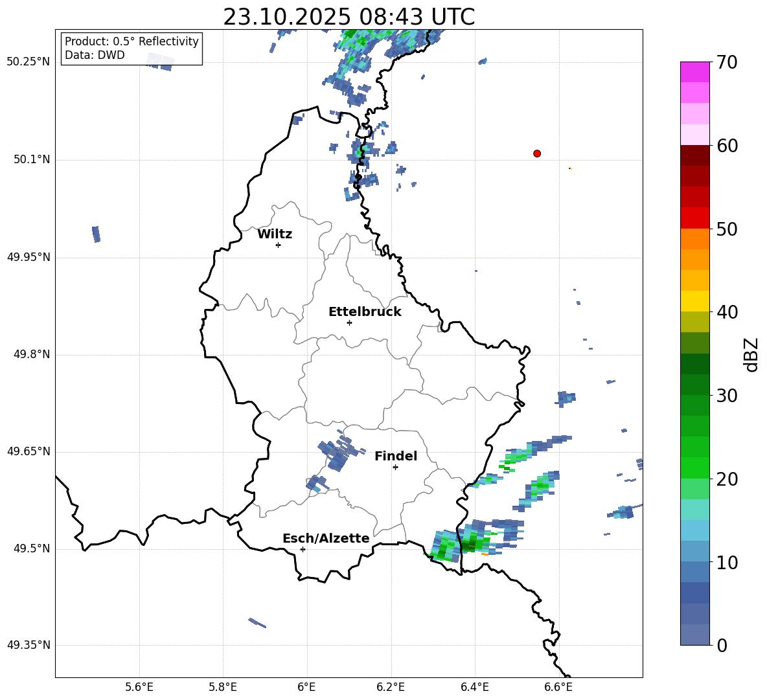Click the 49.95°N latitude label
Image resolution: width=767 pixels, height=700 pixels.
point(29,256)
